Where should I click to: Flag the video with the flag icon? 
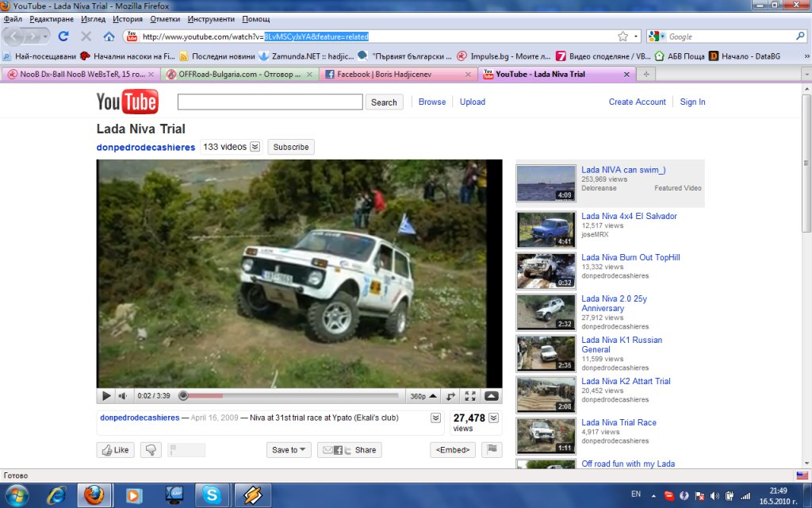click(492, 449)
